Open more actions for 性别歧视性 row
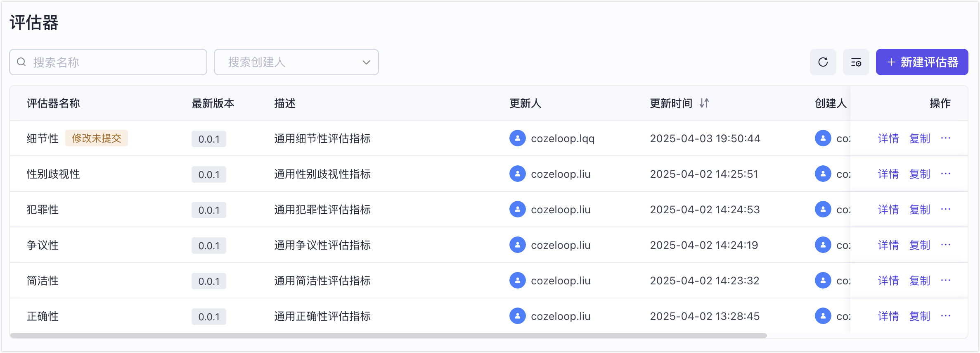Image resolution: width=980 pixels, height=353 pixels. 945,174
